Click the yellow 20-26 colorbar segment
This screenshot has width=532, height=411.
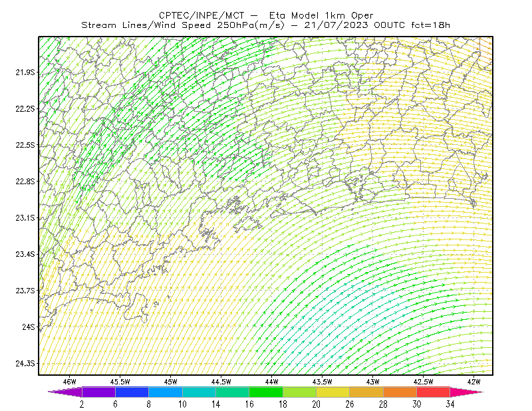(x=333, y=392)
